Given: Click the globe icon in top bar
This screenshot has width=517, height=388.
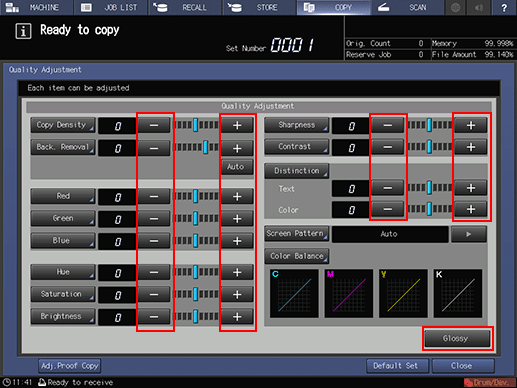Looking at the screenshot, I should [456, 8].
